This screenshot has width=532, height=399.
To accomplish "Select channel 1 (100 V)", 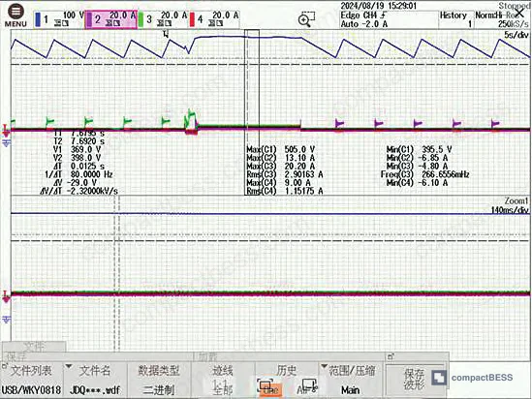I will pyautogui.click(x=59, y=19).
